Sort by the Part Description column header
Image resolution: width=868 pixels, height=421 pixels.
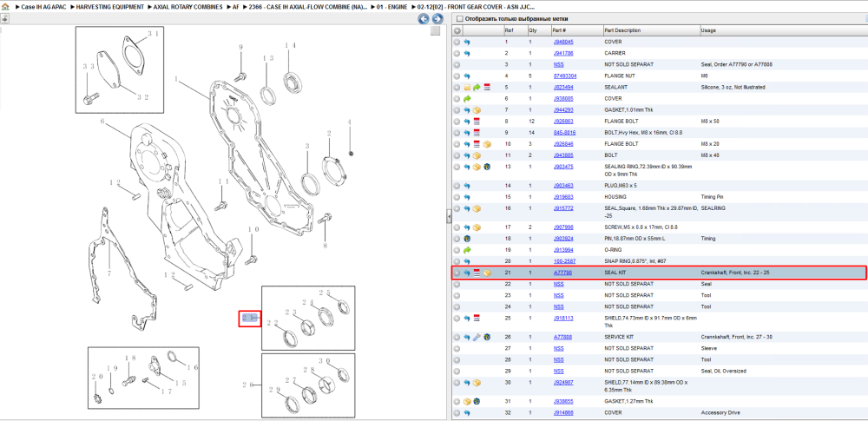coord(651,30)
